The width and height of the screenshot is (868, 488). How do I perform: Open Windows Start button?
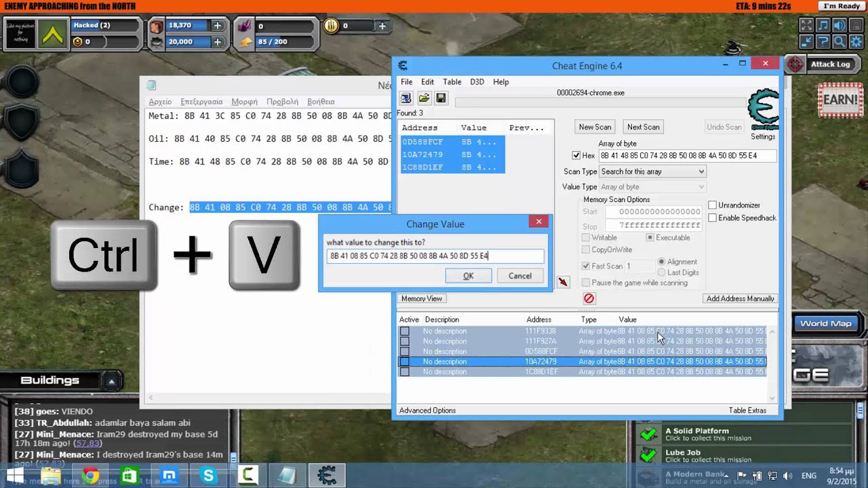(15, 475)
